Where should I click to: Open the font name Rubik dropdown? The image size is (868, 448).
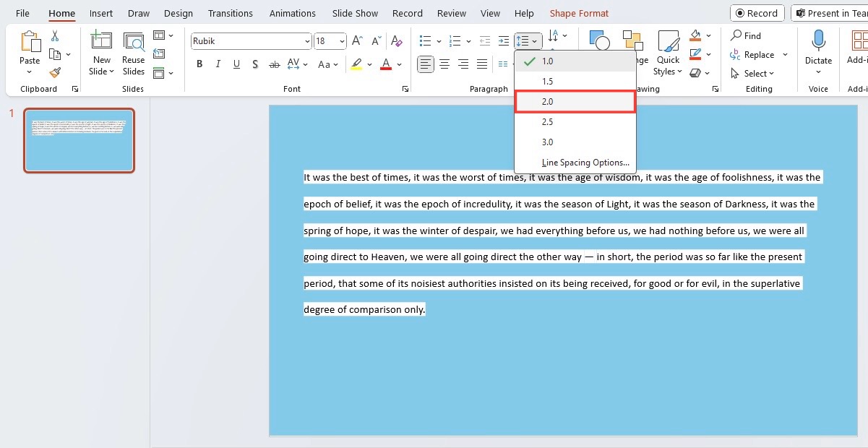(308, 41)
